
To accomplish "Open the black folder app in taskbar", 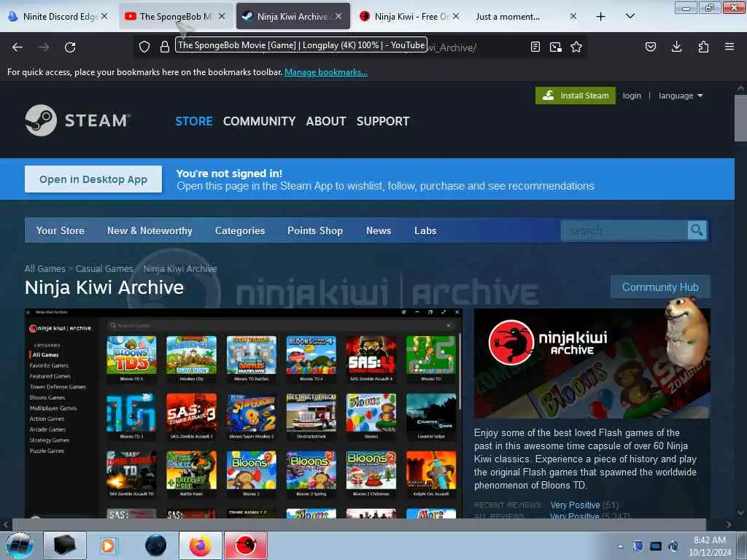I will pyautogui.click(x=64, y=545).
